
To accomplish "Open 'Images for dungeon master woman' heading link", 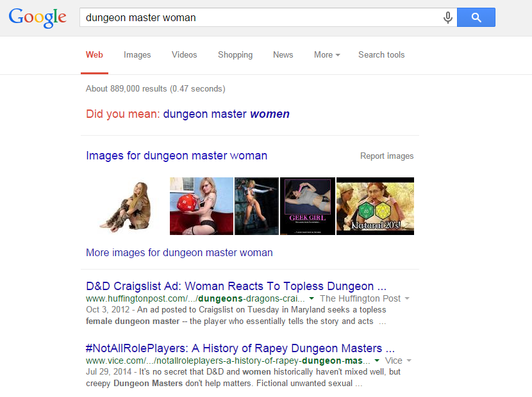I will click(176, 156).
